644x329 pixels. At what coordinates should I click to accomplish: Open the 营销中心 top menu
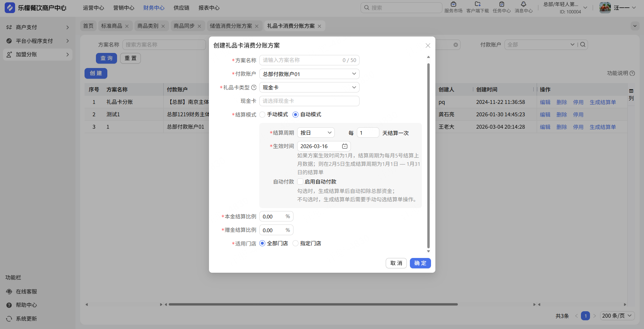pyautogui.click(x=124, y=8)
